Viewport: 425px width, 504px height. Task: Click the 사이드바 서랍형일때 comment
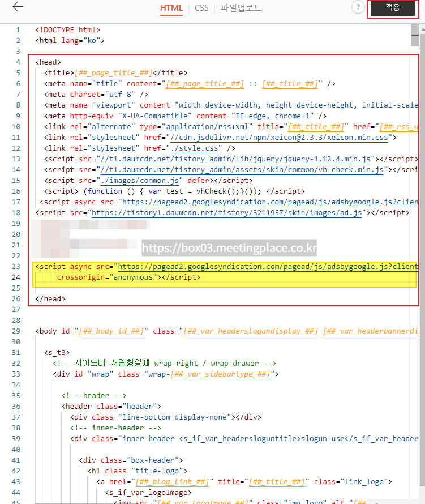[164, 364]
